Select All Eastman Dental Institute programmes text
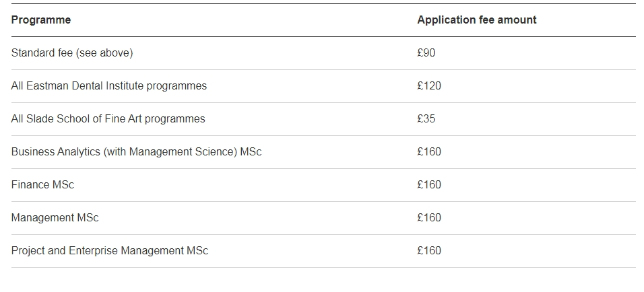The height and width of the screenshot is (292, 644). click(109, 86)
